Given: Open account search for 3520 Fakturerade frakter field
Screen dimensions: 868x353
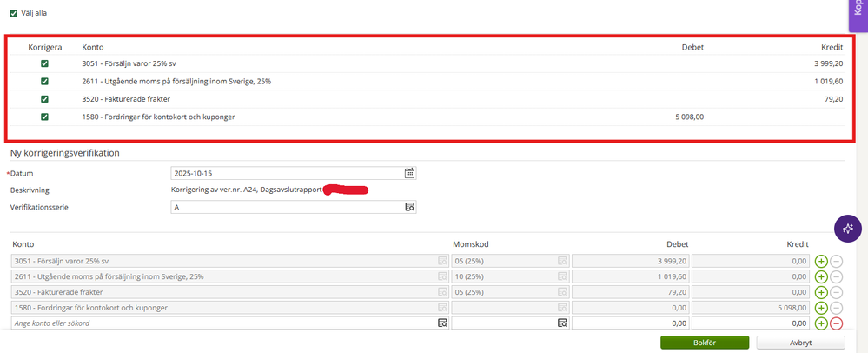Looking at the screenshot, I should (x=442, y=291).
